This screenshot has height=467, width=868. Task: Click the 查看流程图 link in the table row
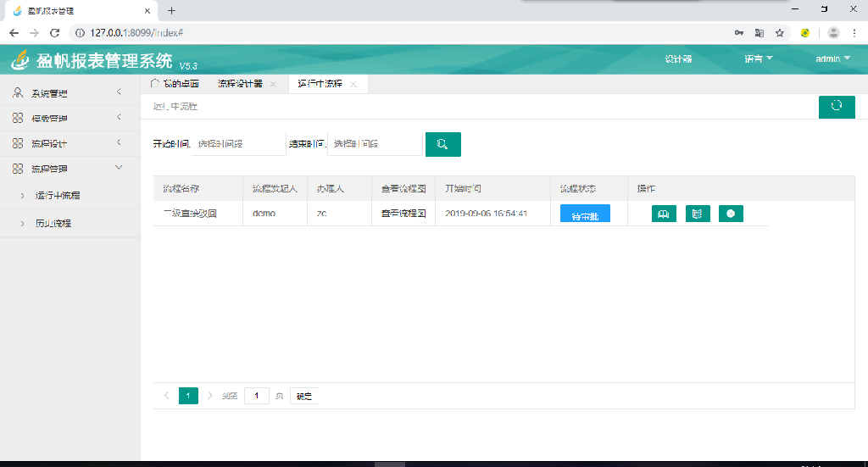tap(403, 214)
